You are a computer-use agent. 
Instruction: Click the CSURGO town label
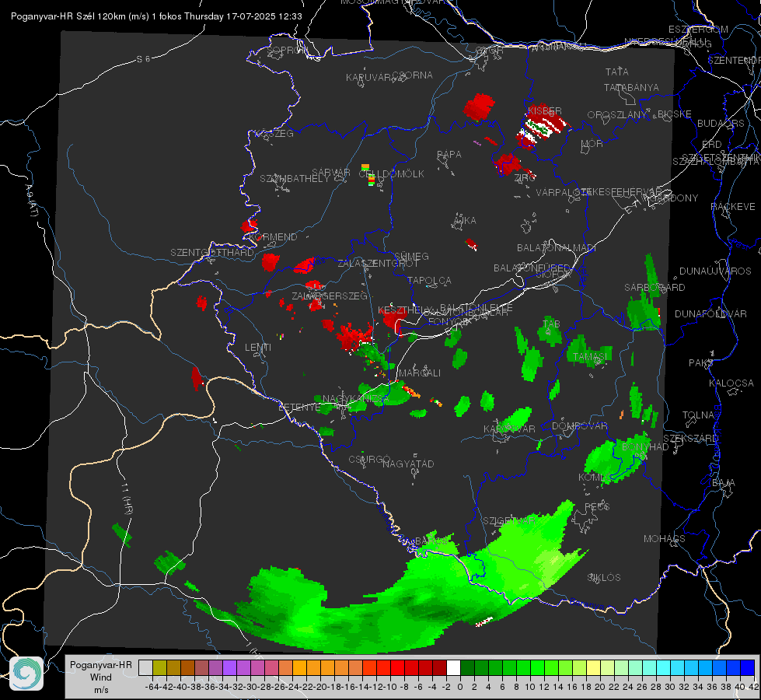pos(369,459)
